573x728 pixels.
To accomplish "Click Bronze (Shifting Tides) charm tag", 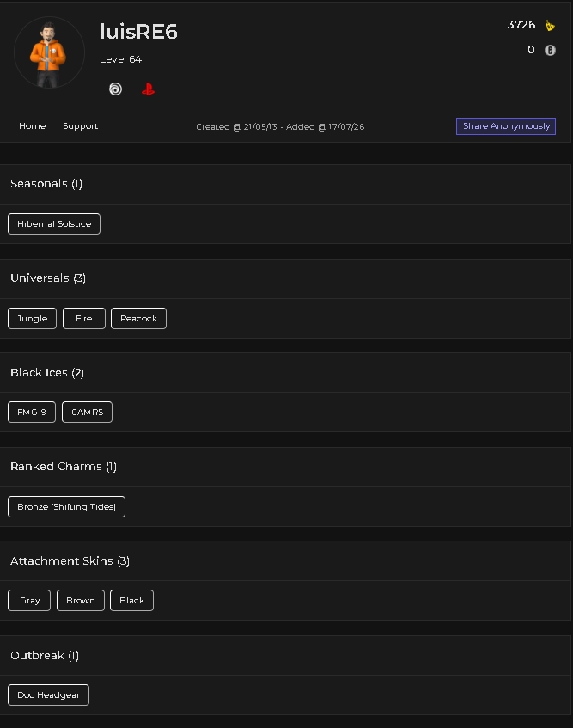I will click(x=66, y=506).
